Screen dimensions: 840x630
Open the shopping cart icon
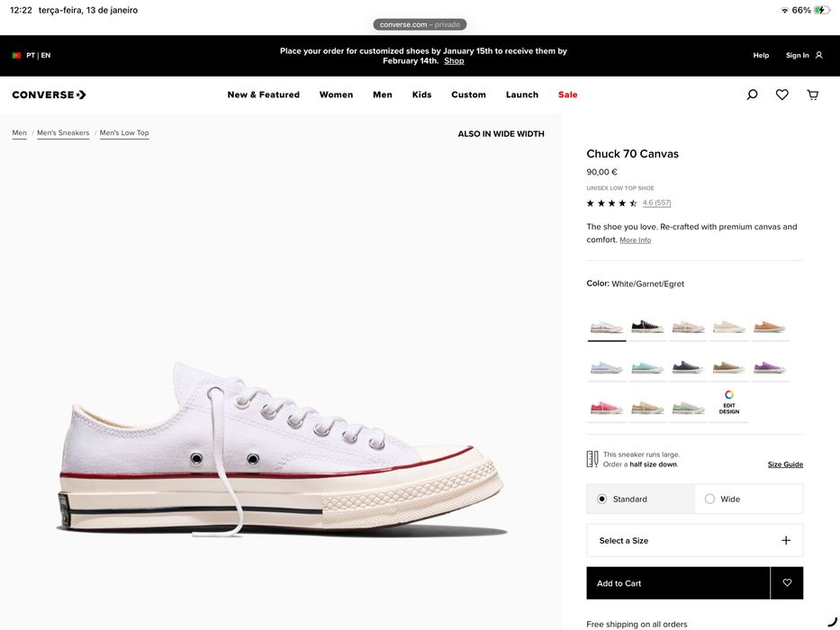click(x=813, y=94)
